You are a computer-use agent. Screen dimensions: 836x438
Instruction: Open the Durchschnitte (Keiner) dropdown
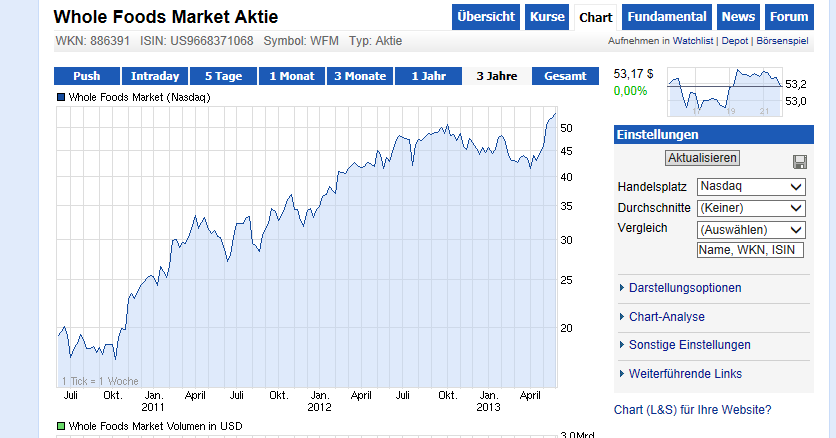pos(751,208)
